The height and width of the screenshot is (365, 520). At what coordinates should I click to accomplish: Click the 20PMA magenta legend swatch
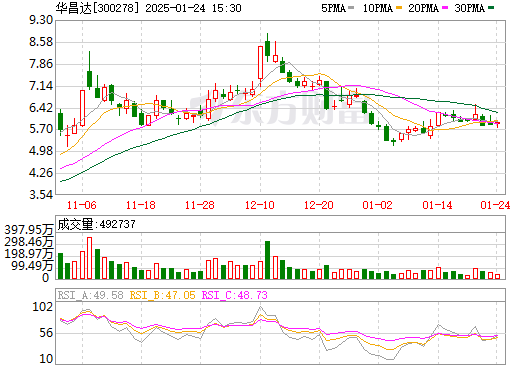[x=445, y=8]
